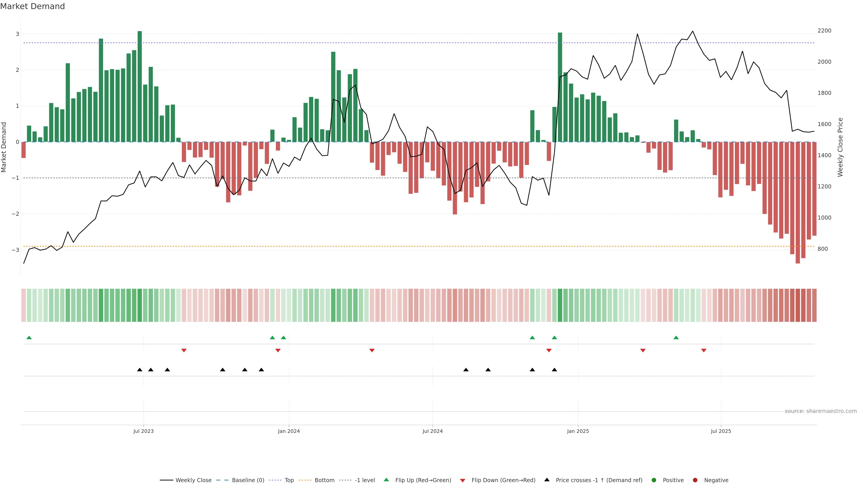Viewport: 868px width, 488px height.
Task: Click the red Flip Down legend triangle
Action: (462, 480)
